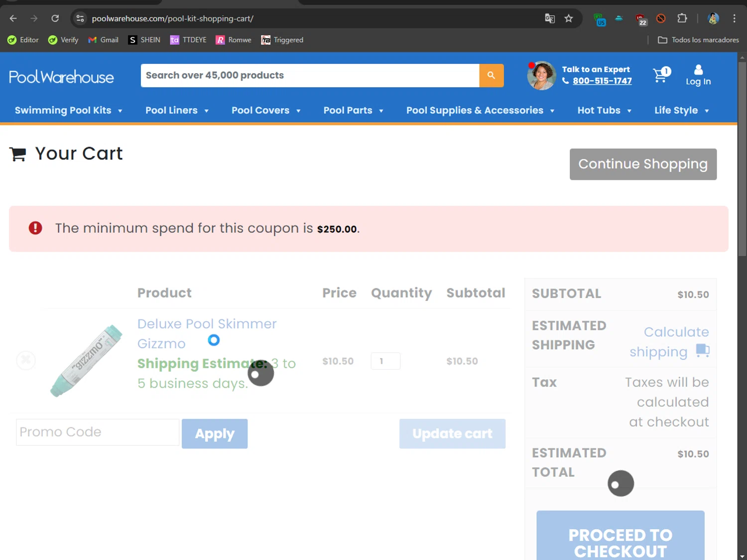This screenshot has height=560, width=747.
Task: Open the Romwe bookmark
Action: coord(234,40)
